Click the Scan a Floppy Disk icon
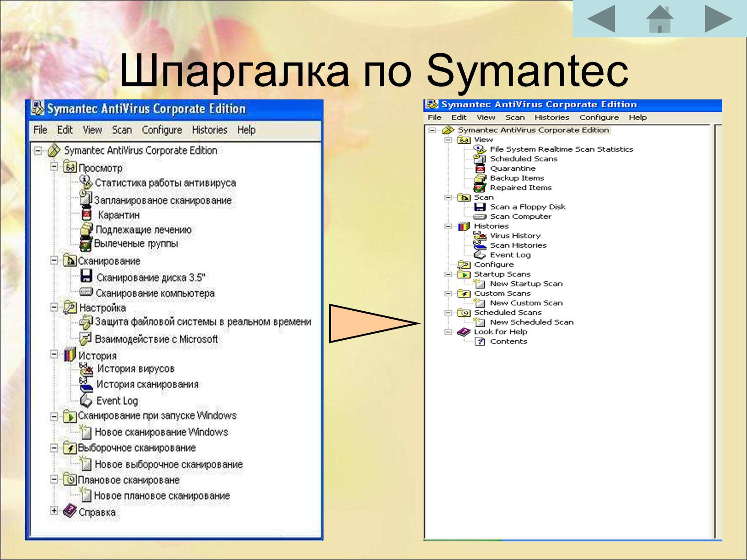 [x=480, y=207]
